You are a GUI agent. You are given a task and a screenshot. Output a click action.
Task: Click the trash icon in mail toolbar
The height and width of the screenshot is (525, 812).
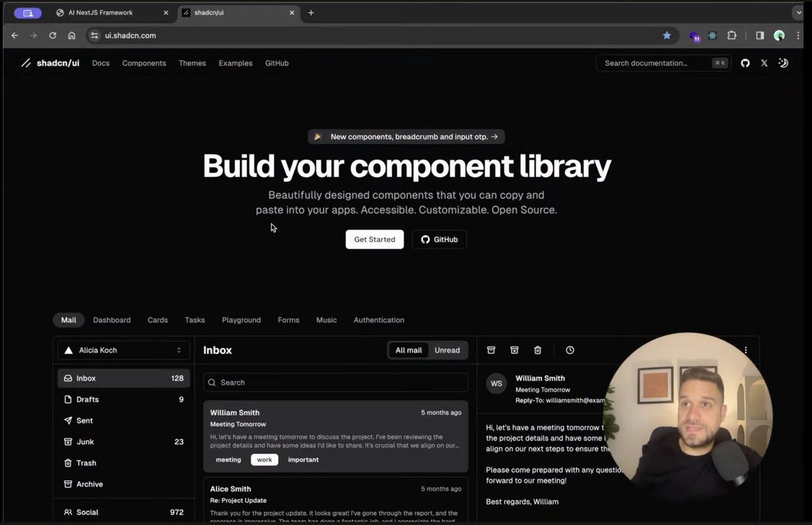click(537, 350)
